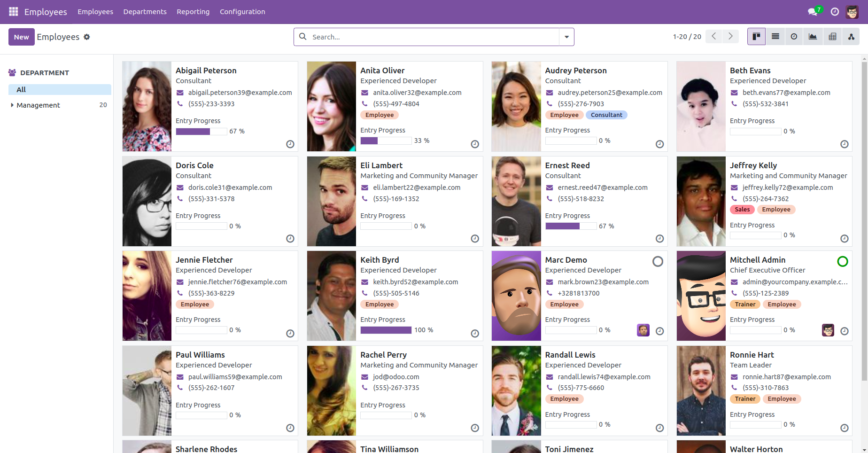Toggle the search options dropdown
The width and height of the screenshot is (868, 453).
[x=566, y=37]
